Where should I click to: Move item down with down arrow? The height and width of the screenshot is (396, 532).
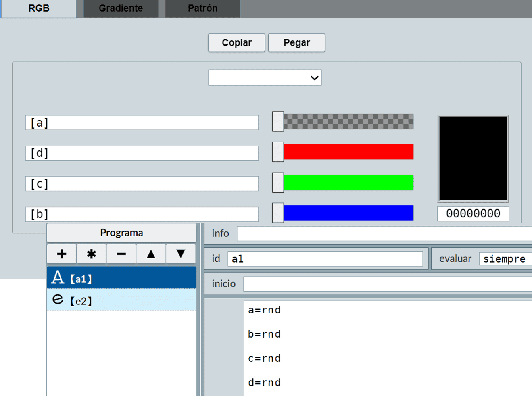[x=181, y=254]
